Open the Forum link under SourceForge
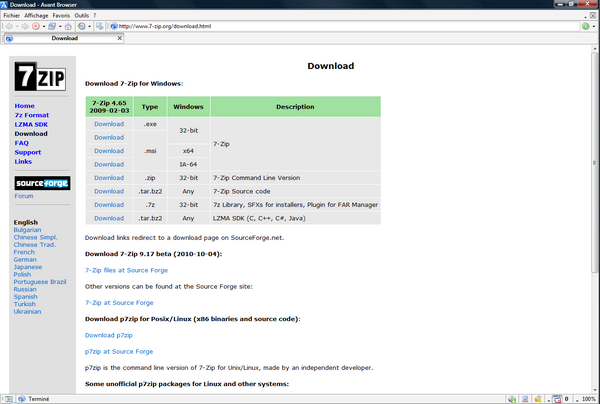The image size is (600, 404). [x=24, y=196]
